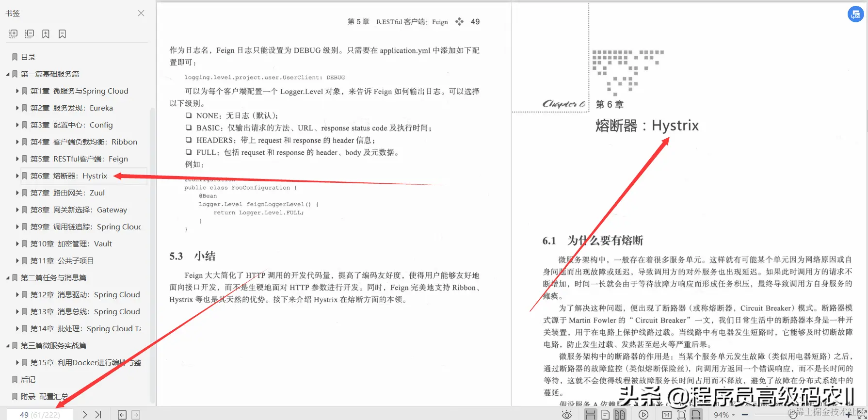Select the 第6章 熔断器 bookmark text

69,176
